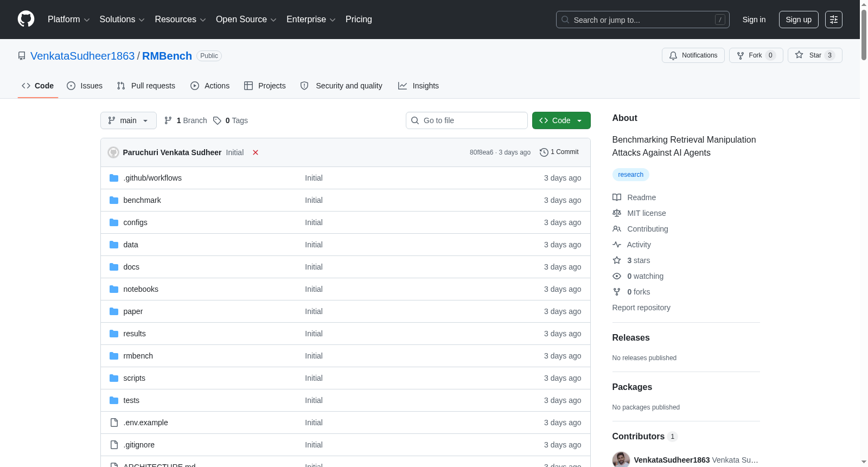Open commit hash 80f8ea6

pos(482,152)
